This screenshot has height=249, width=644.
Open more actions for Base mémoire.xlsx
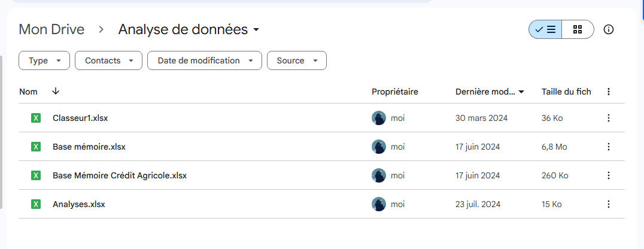609,147
